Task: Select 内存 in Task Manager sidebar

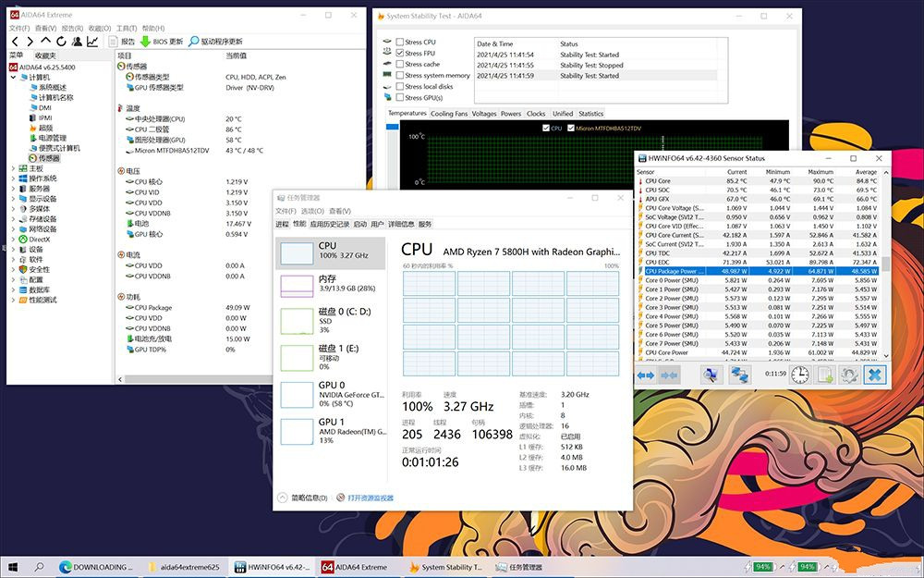Action: (x=331, y=284)
